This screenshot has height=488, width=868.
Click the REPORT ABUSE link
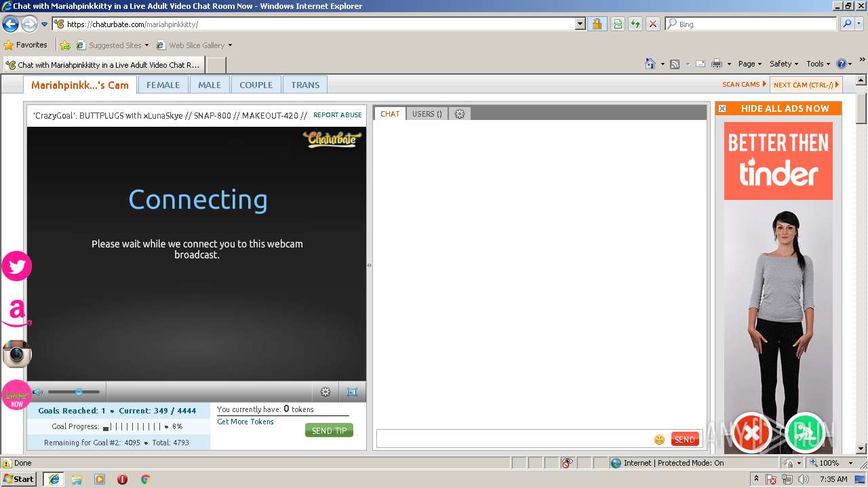point(338,115)
